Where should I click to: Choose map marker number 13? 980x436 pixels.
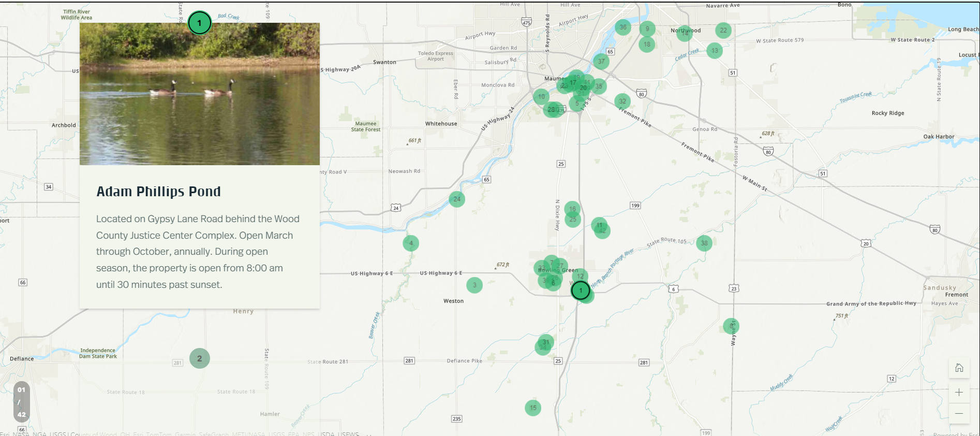coord(715,51)
